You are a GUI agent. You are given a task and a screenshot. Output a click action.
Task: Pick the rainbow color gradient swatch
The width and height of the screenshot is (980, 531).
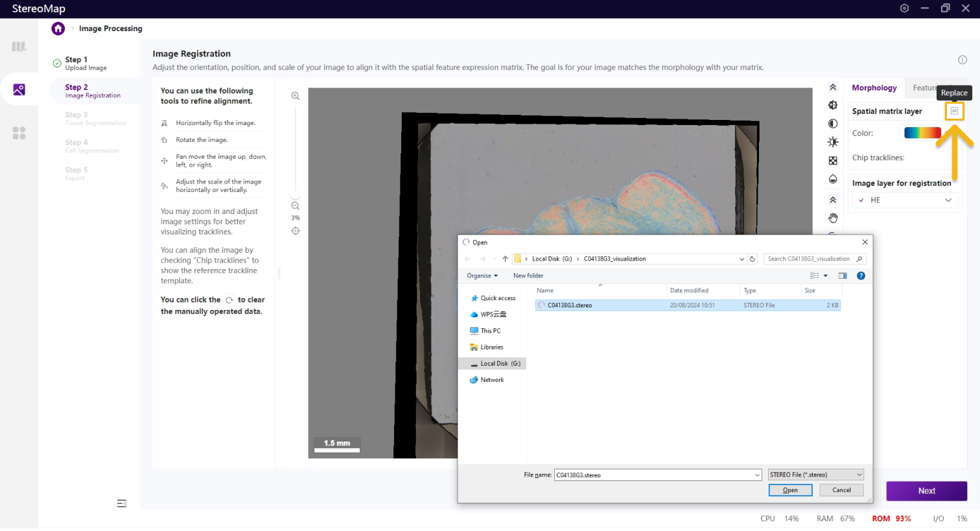(x=922, y=133)
